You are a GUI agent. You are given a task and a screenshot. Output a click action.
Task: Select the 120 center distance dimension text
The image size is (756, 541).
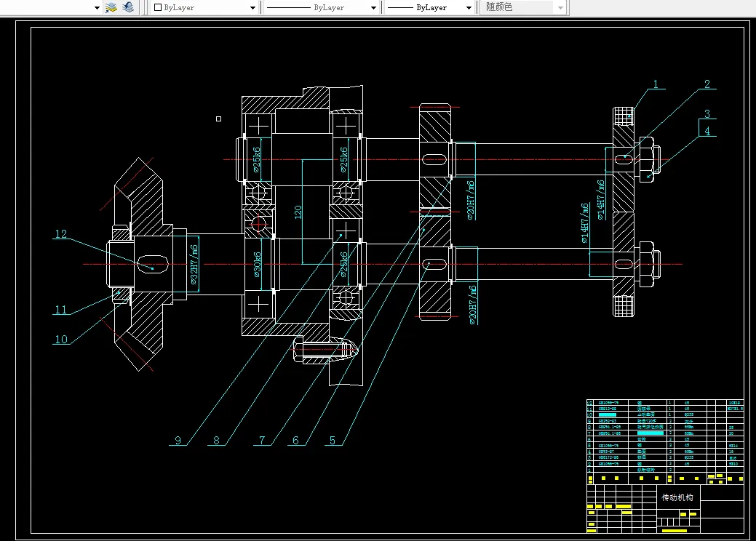[298, 212]
